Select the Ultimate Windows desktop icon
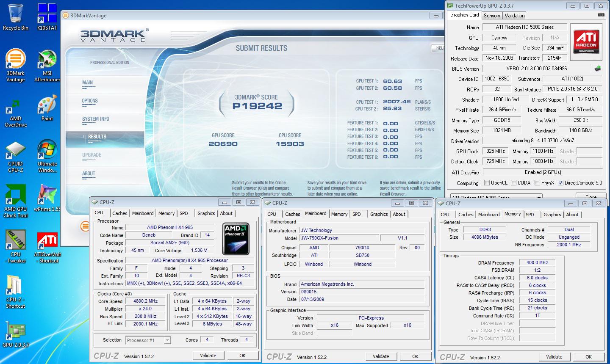Viewport: 610px width, 364px height. coord(47,157)
